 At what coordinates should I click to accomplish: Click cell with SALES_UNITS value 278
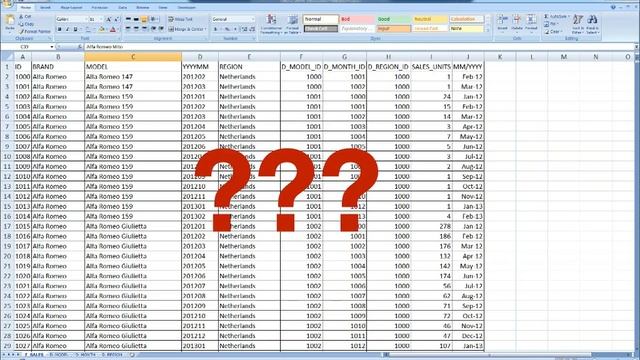[431, 226]
